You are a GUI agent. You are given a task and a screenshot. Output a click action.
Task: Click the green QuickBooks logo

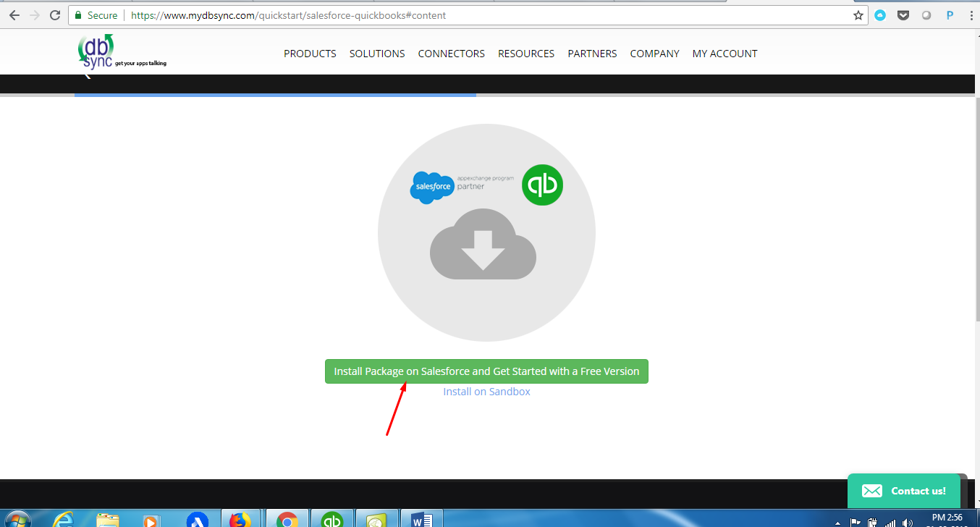[542, 185]
